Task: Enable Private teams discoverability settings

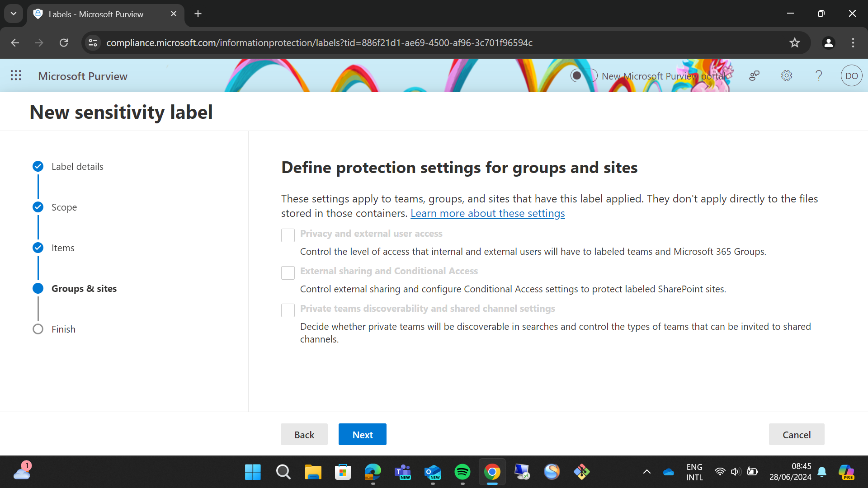Action: coord(288,310)
